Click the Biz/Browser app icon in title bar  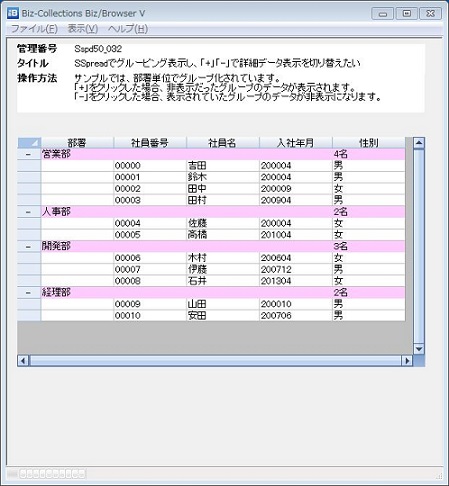[13, 13]
